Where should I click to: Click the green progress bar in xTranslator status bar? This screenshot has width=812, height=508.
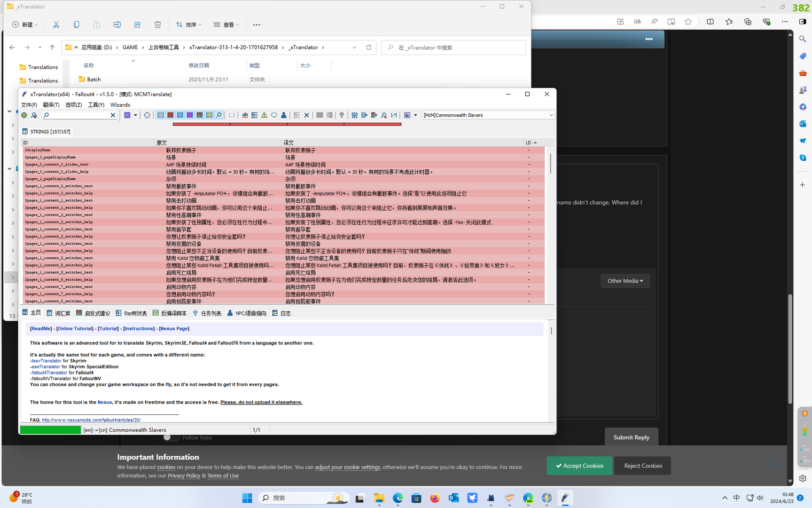click(50, 430)
